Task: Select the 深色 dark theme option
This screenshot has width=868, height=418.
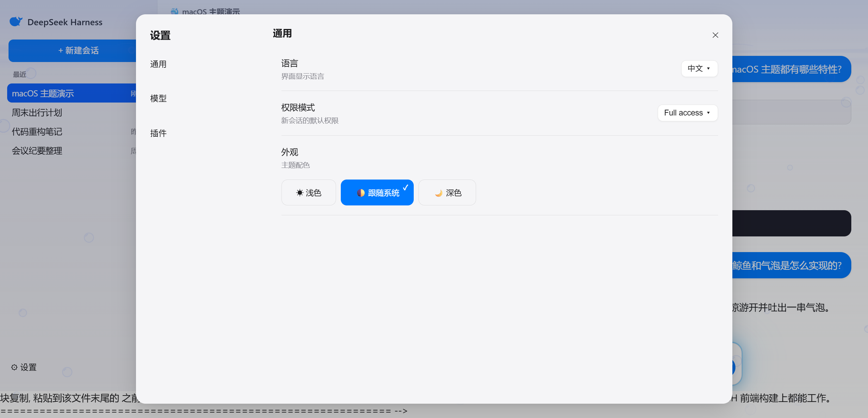Action: coord(447,192)
